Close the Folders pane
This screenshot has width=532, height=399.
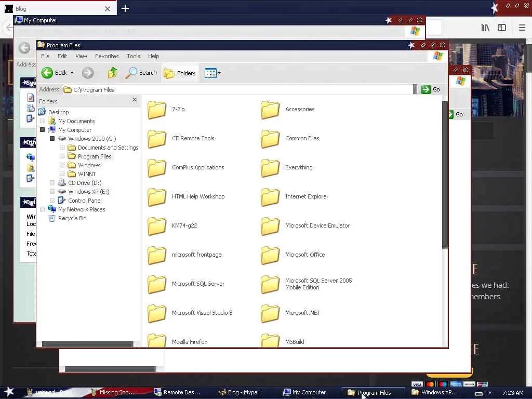click(135, 100)
